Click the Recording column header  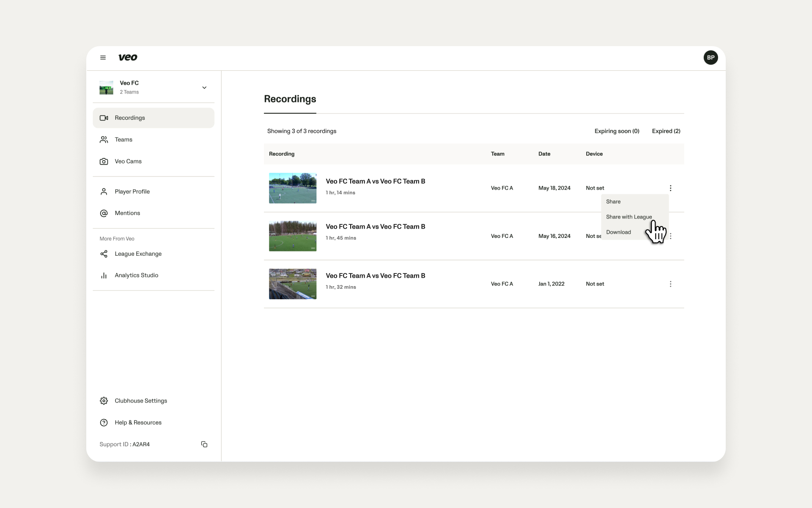point(282,154)
